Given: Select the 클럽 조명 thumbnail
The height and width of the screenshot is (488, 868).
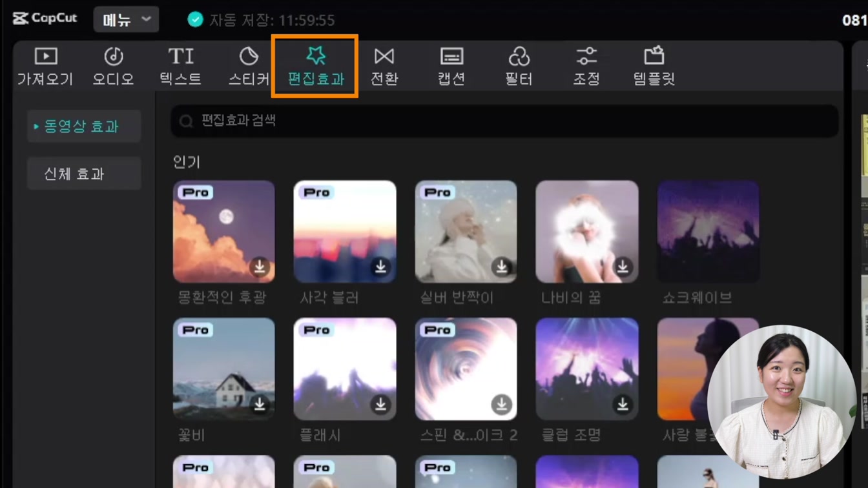Looking at the screenshot, I should coord(587,369).
